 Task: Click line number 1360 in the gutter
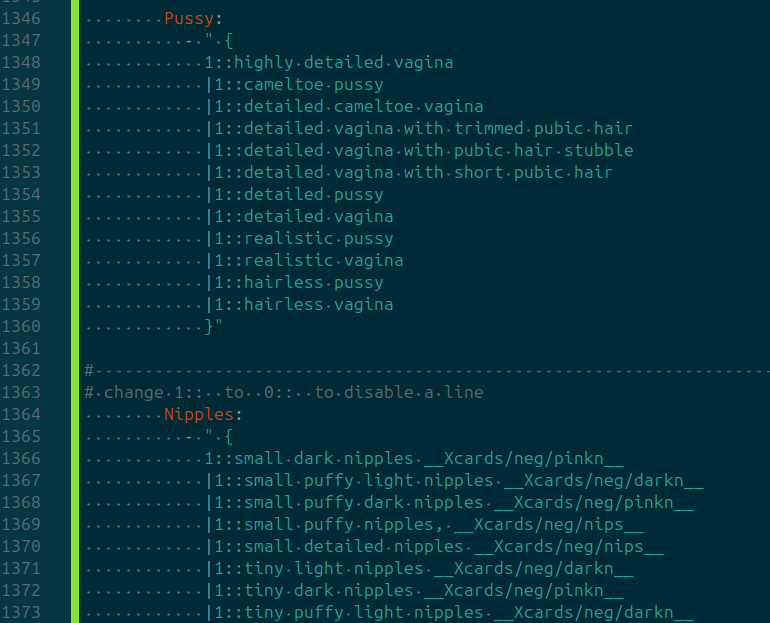21,326
